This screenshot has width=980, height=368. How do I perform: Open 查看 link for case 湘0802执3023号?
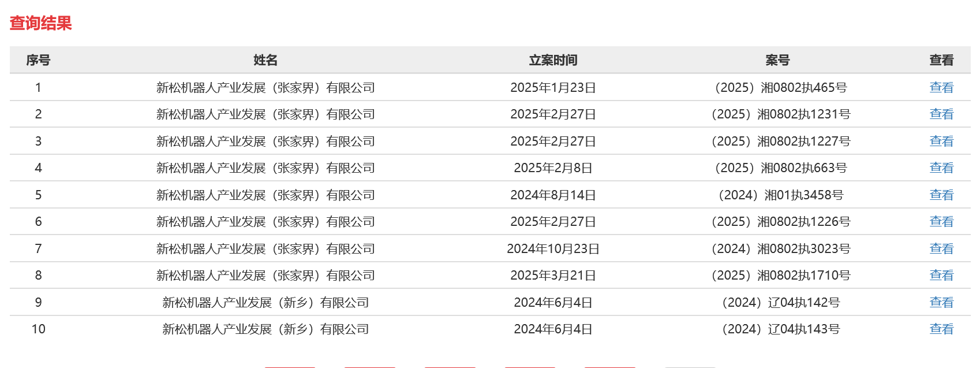point(941,248)
